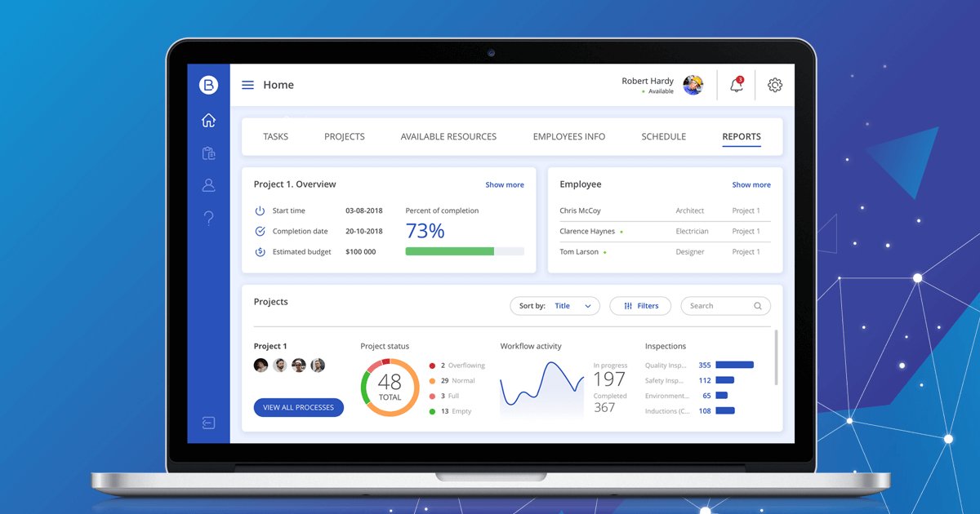Click the Search input field
Screen dimensions: 980x514
(725, 306)
